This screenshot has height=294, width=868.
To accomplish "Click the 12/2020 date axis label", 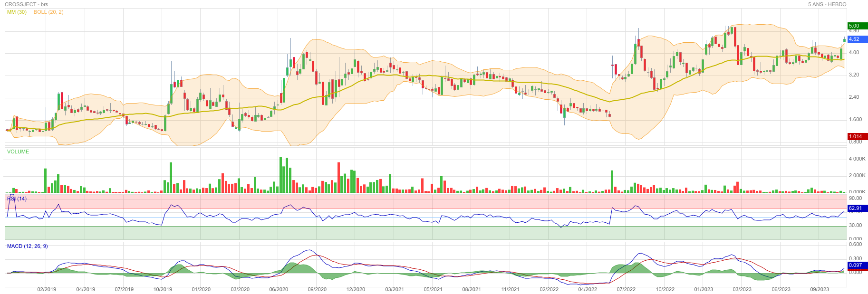I will pyautogui.click(x=356, y=289).
